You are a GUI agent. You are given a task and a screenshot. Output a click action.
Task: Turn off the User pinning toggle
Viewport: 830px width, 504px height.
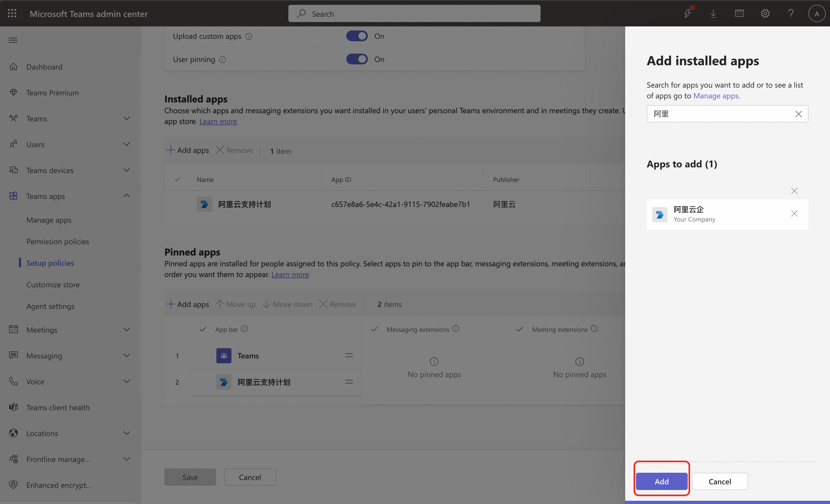click(357, 59)
